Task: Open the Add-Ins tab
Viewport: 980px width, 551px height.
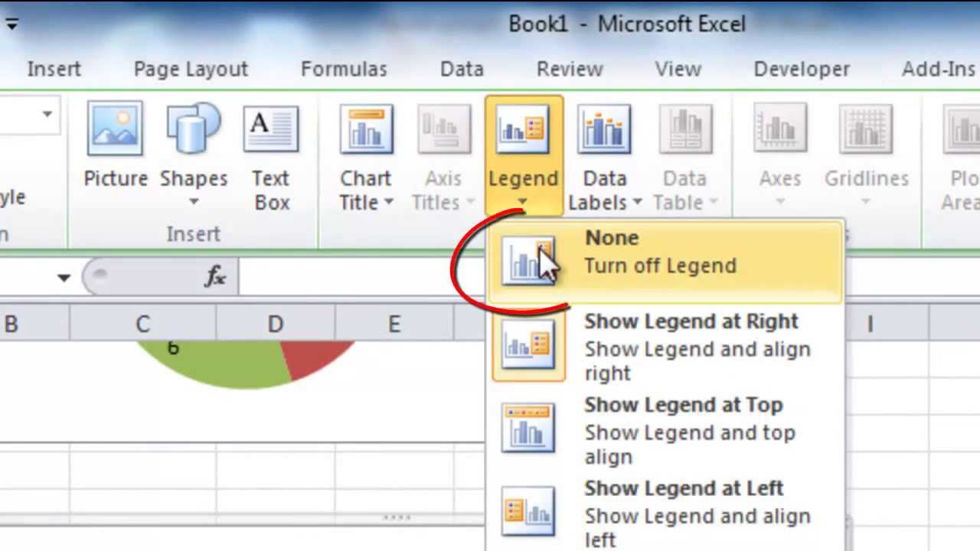Action: (x=939, y=69)
